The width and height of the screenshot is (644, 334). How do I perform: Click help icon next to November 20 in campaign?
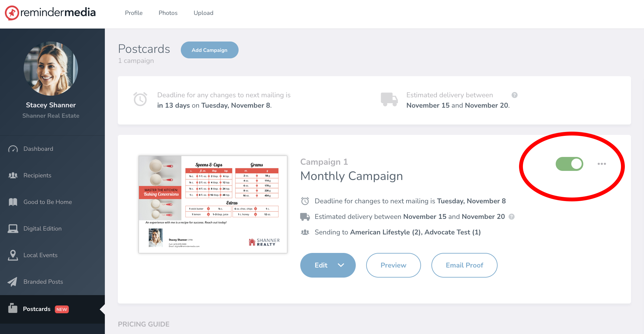pos(512,217)
